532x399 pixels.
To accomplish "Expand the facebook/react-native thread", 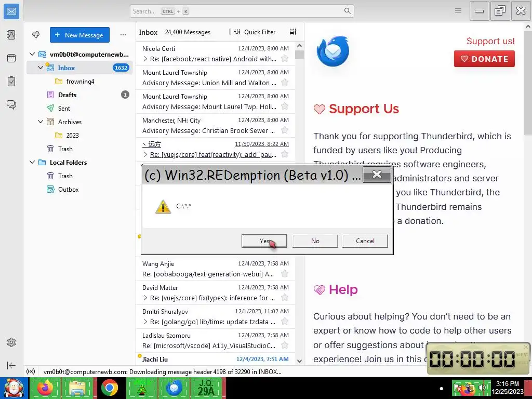I will pyautogui.click(x=145, y=59).
